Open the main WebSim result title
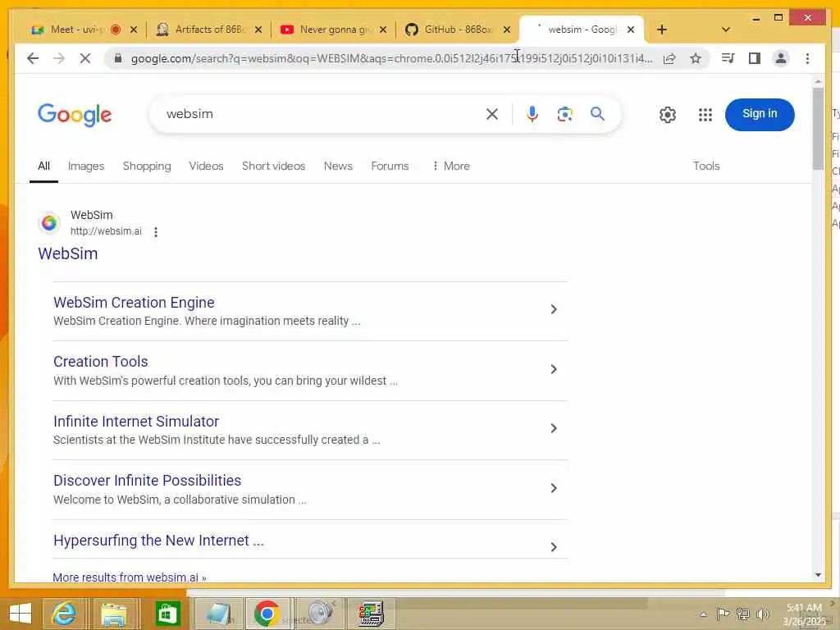Screen dimensions: 840x630 point(68,253)
